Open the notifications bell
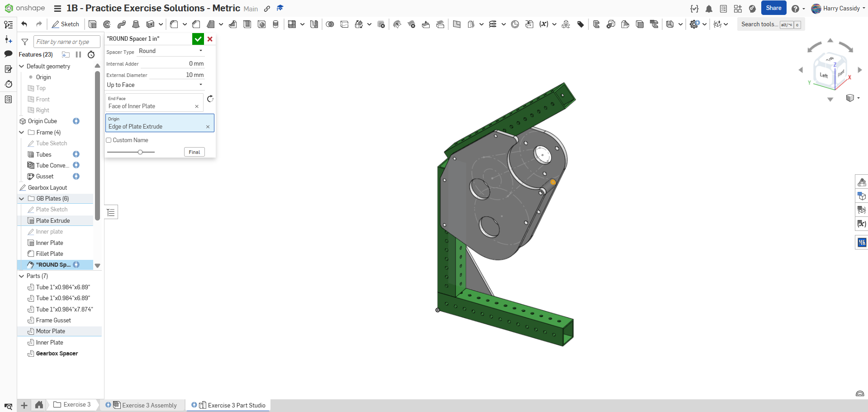Viewport: 868px width, 412px height. (x=709, y=9)
